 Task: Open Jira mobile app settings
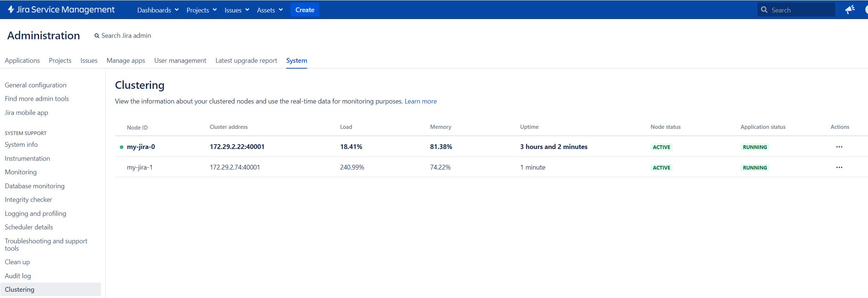point(26,113)
